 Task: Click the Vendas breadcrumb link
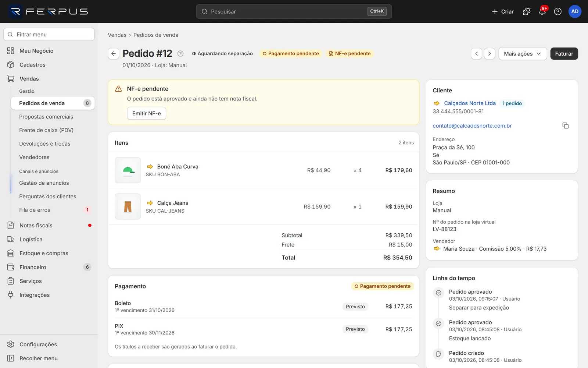pyautogui.click(x=117, y=35)
